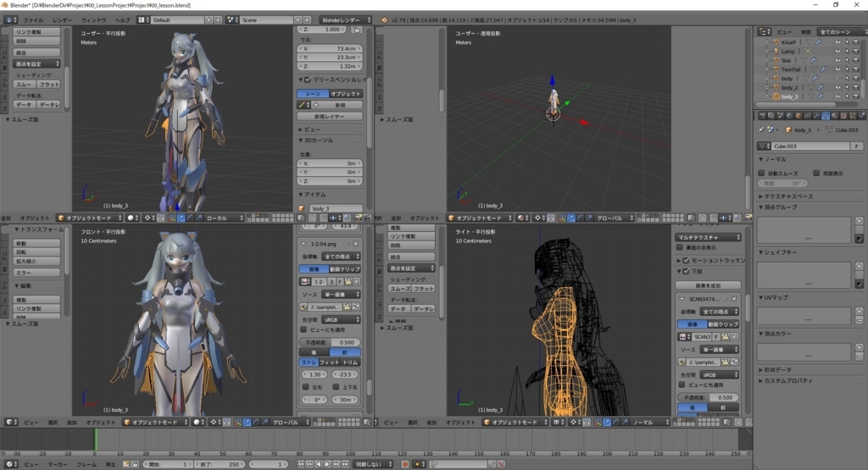Click the editor type icon in the Info header

point(10,20)
